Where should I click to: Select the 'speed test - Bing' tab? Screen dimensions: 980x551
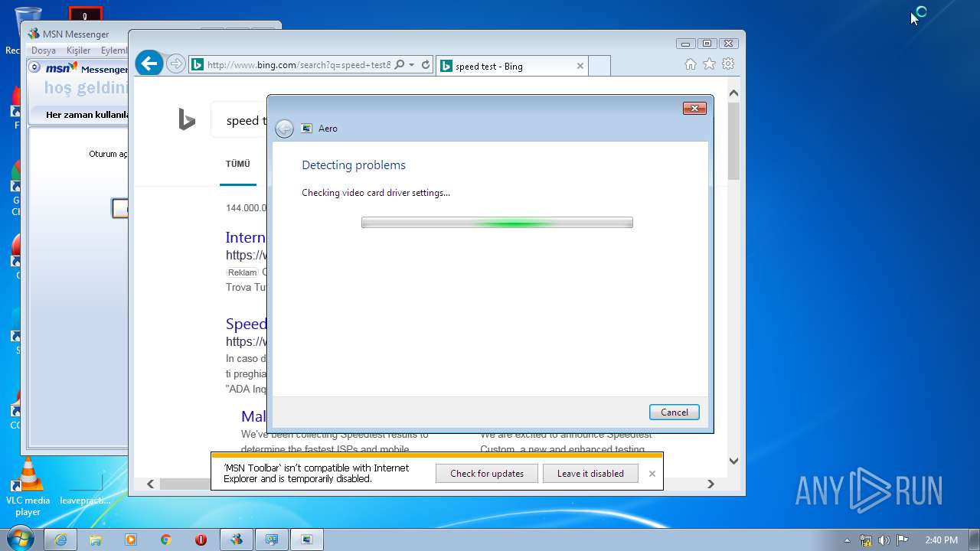[x=511, y=66]
